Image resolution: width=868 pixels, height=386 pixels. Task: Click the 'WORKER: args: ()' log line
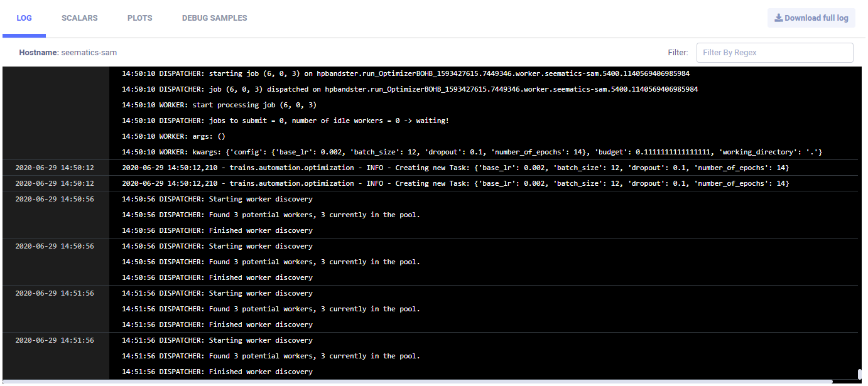(173, 136)
